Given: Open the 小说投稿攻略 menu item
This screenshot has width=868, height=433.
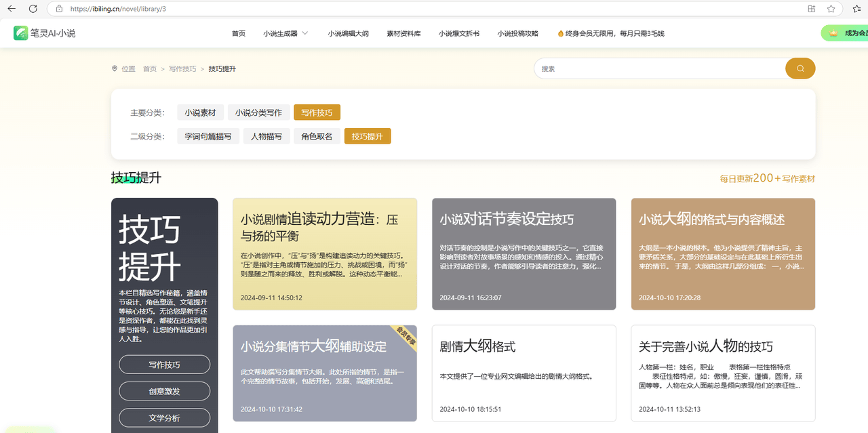Looking at the screenshot, I should pyautogui.click(x=517, y=33).
